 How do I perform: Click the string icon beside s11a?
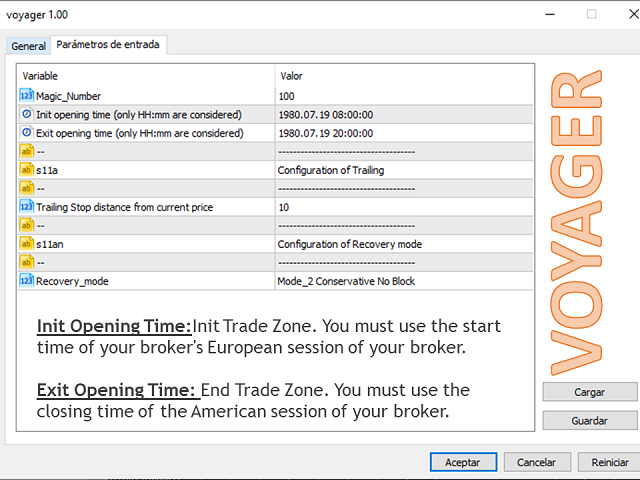(x=27, y=170)
